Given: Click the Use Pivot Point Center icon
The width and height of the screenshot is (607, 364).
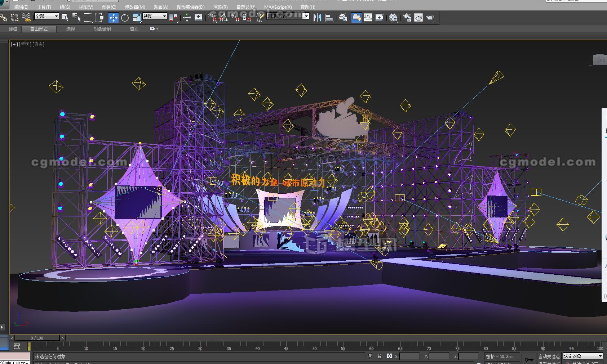Looking at the screenshot, I should pyautogui.click(x=173, y=17).
